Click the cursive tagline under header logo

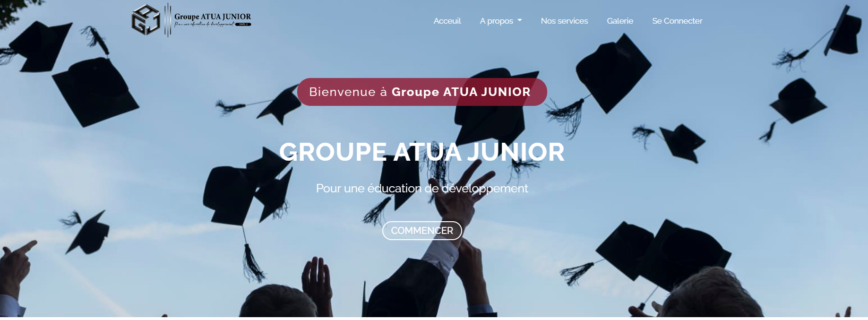(x=204, y=24)
